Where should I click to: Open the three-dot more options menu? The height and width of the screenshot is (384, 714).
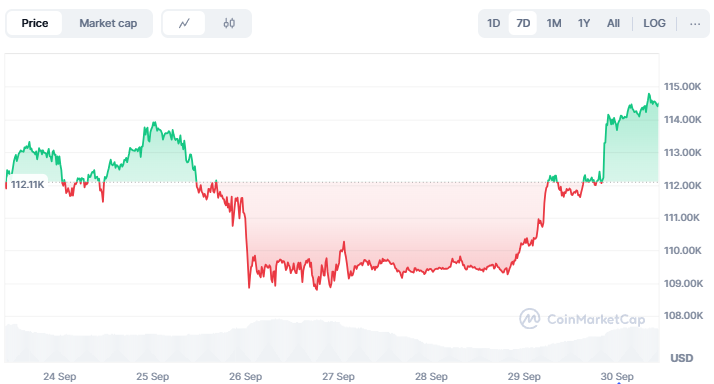[x=695, y=23]
